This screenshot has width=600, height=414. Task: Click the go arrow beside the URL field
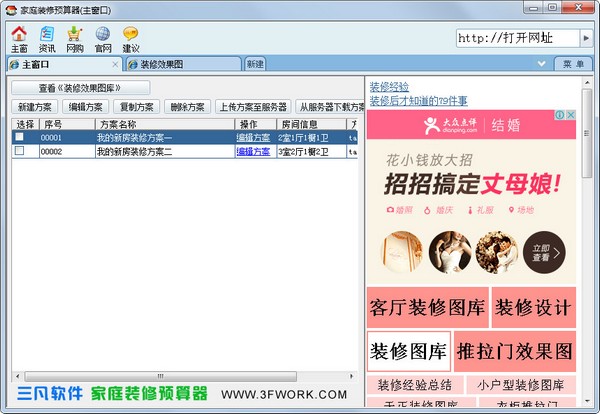pyautogui.click(x=586, y=38)
